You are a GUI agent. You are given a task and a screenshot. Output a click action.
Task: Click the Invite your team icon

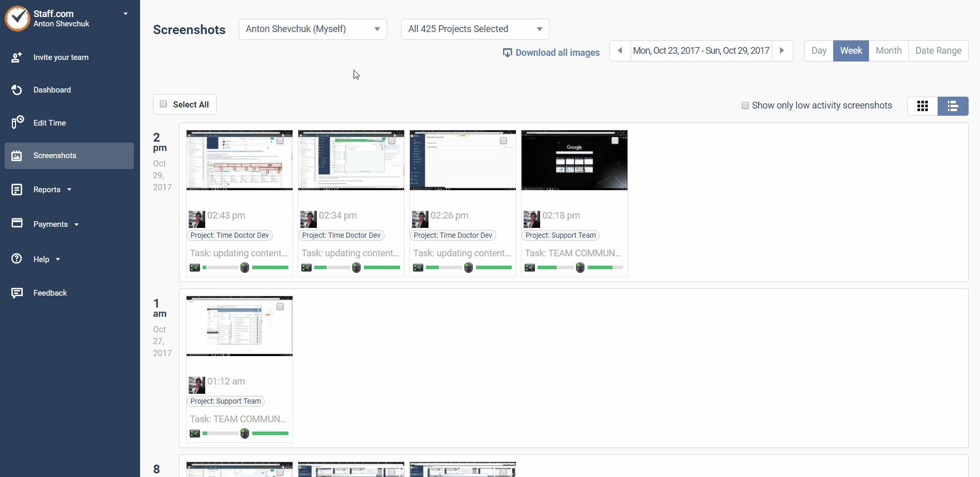[x=17, y=57]
